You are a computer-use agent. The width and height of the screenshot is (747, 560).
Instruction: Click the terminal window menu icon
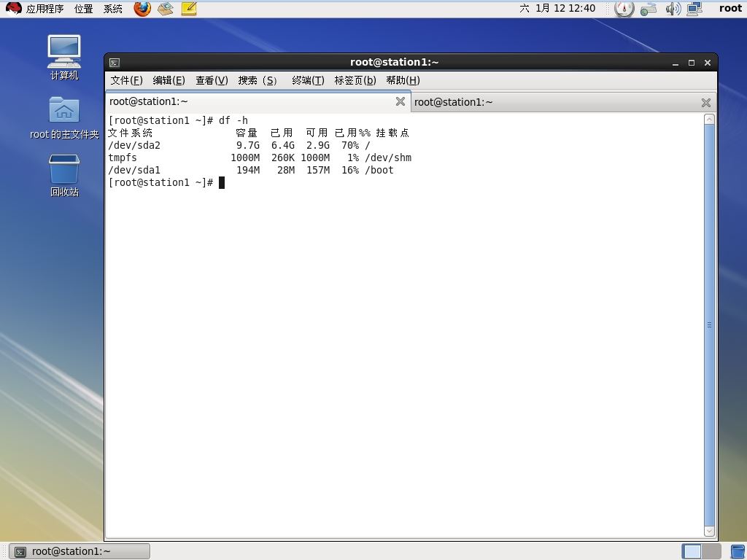tap(115, 63)
